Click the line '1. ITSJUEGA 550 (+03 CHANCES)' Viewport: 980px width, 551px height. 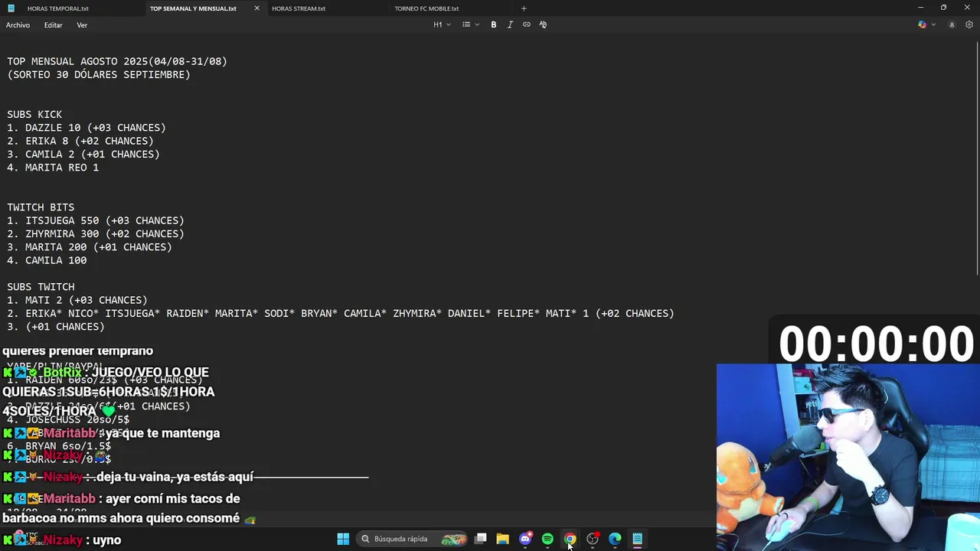click(x=96, y=220)
